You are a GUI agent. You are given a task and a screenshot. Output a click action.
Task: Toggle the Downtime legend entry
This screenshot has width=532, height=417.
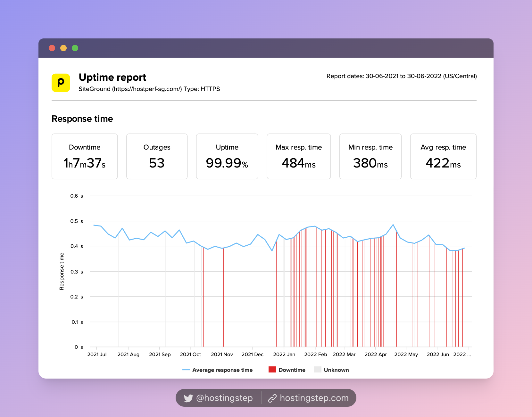[x=287, y=370]
